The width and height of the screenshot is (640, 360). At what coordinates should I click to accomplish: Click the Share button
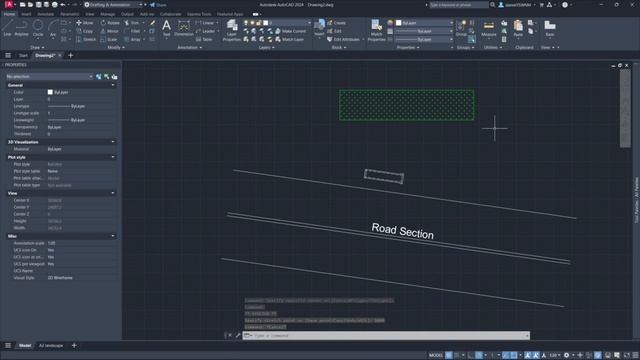point(158,4)
